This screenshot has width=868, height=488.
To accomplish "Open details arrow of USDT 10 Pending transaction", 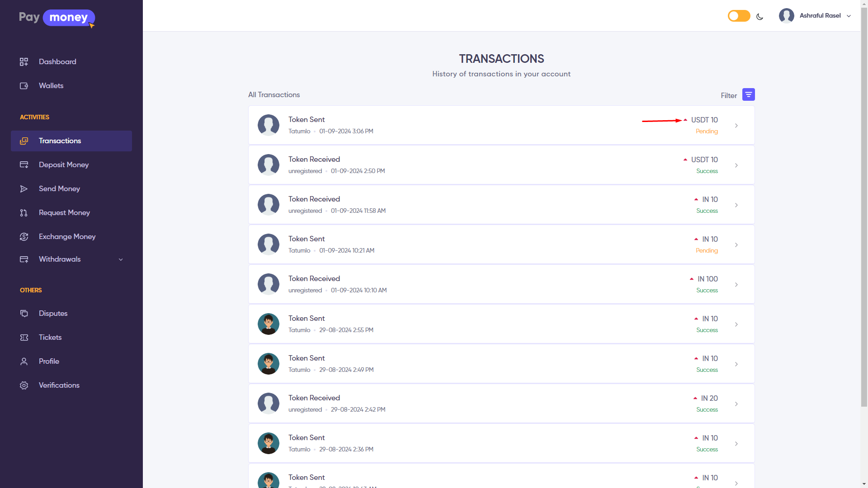I will [736, 126].
